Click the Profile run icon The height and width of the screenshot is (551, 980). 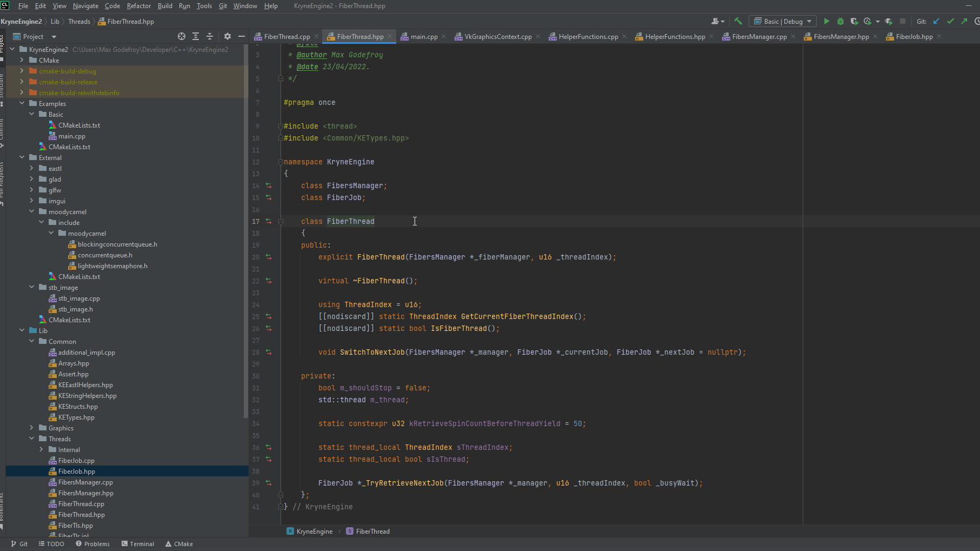click(x=867, y=21)
